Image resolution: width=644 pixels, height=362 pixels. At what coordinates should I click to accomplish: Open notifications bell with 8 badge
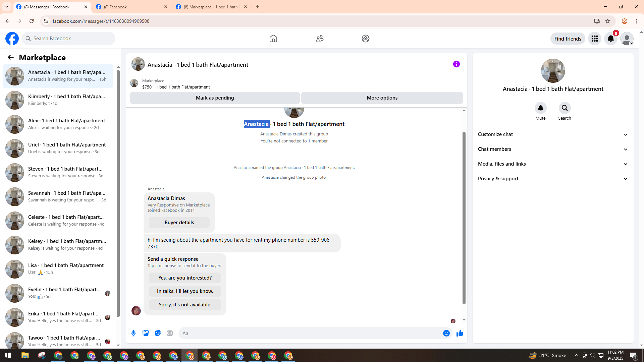click(x=611, y=39)
